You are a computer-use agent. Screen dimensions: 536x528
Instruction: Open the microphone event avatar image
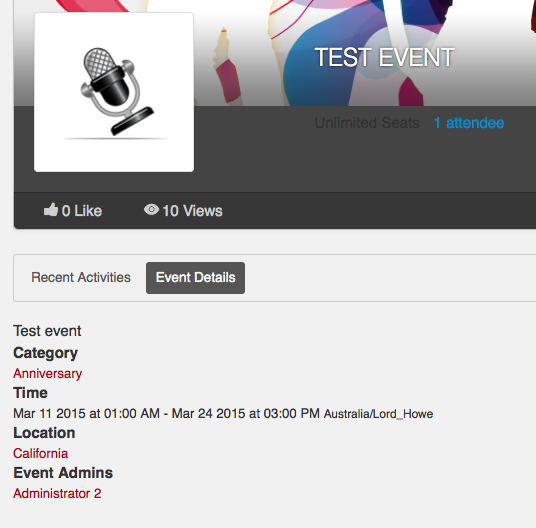(x=114, y=92)
